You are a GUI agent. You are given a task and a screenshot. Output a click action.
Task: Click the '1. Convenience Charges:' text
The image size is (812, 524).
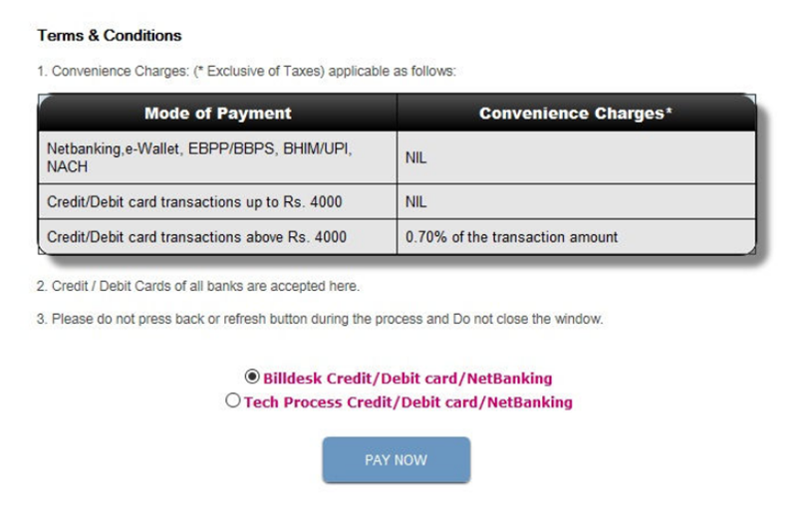tap(111, 72)
